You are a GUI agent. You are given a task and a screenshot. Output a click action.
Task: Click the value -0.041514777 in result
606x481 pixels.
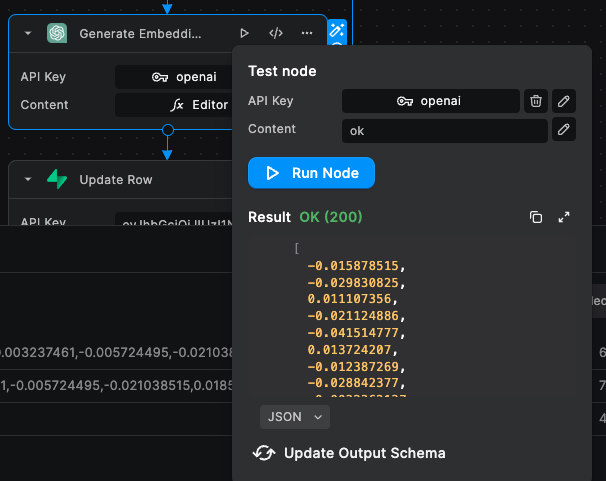tap(353, 333)
